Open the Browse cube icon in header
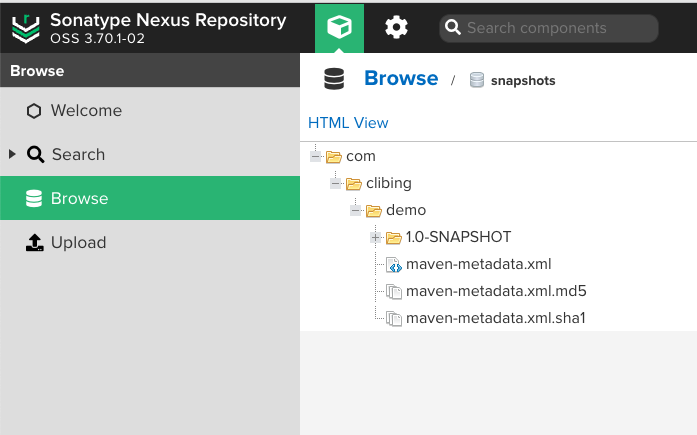This screenshot has height=435, width=697. (x=339, y=27)
